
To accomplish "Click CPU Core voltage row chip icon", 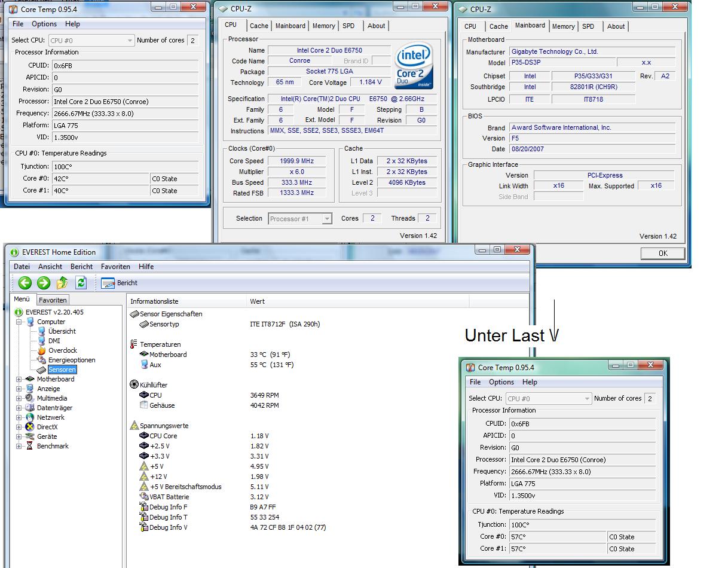I will 144,436.
